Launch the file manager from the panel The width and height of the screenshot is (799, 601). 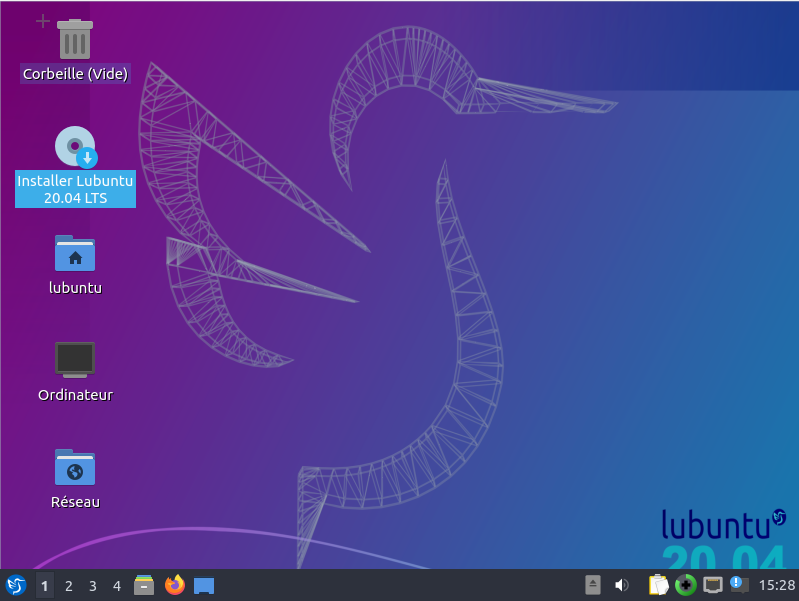coord(144,585)
